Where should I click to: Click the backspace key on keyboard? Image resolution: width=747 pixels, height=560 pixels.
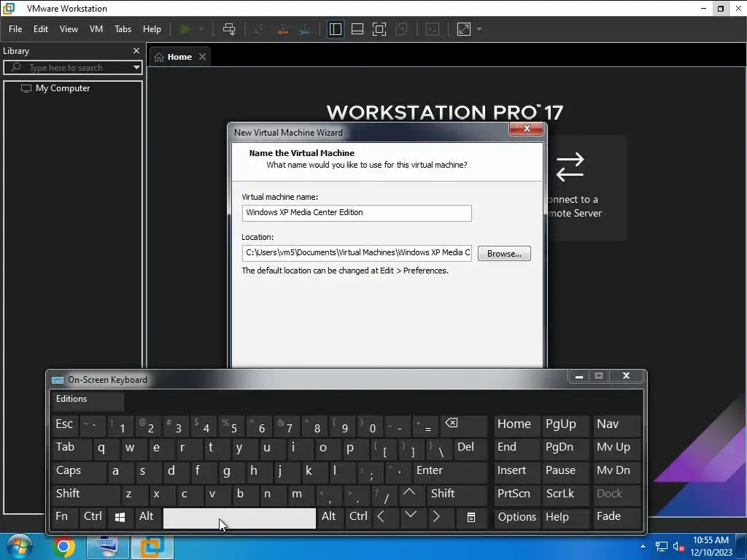point(465,425)
